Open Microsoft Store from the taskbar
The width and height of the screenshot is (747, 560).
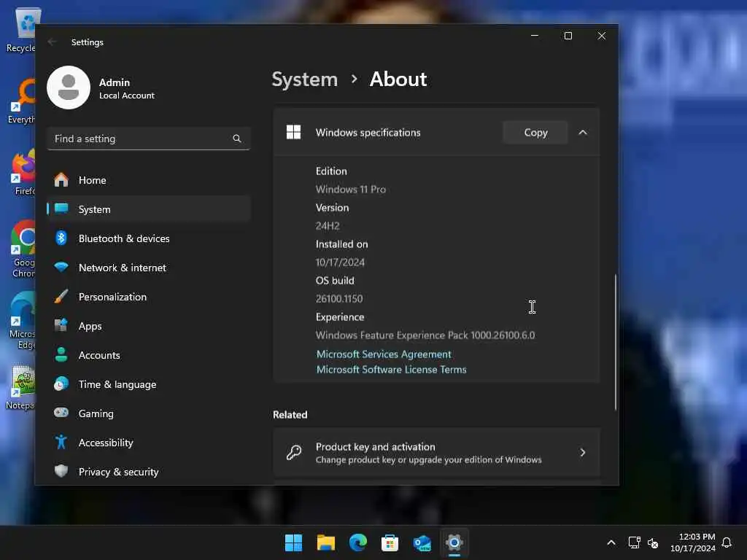click(390, 542)
